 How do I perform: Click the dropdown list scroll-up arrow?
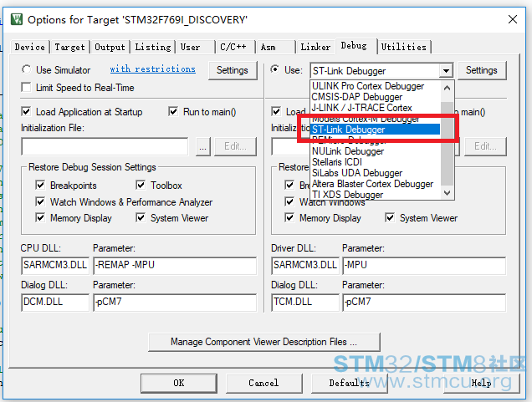click(448, 88)
